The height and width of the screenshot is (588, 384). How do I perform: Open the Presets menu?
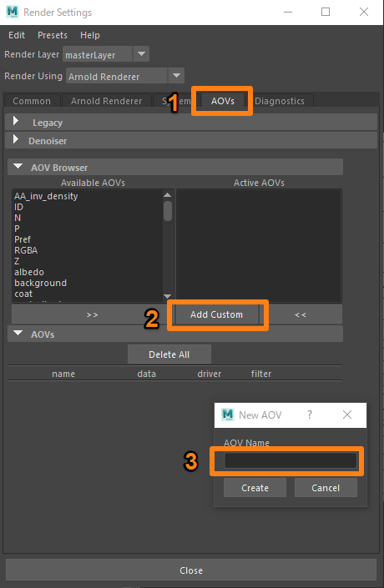(53, 35)
